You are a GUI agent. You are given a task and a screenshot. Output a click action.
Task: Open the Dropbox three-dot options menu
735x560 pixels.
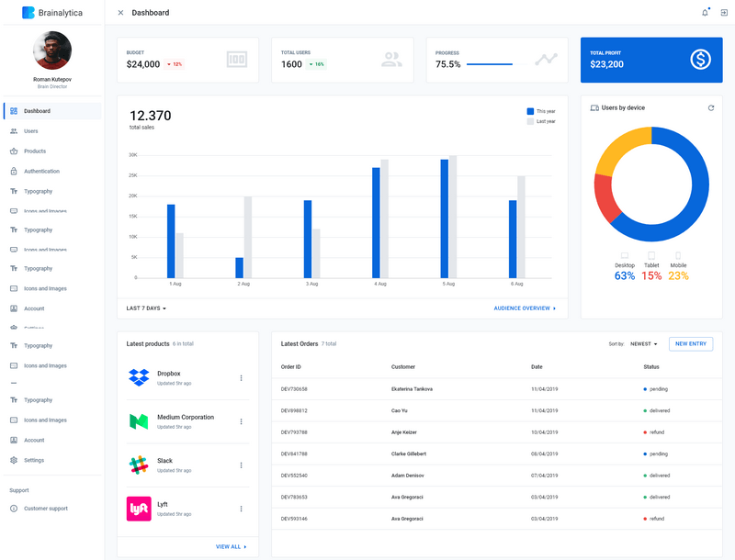(x=242, y=377)
